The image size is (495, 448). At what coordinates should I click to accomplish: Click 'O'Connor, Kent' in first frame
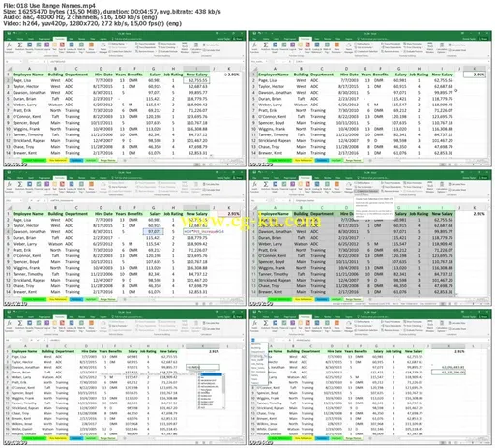(x=26, y=117)
